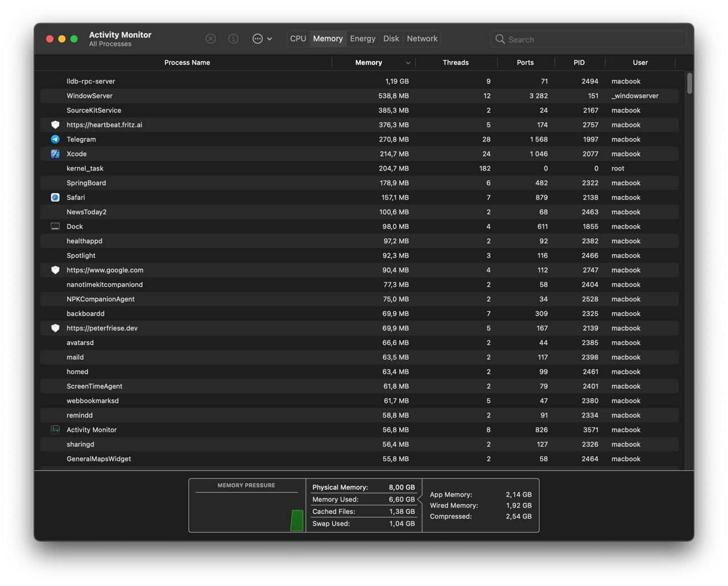The height and width of the screenshot is (586, 728).
Task: Select the NPKCompanionAgent process
Action: pyautogui.click(x=359, y=299)
